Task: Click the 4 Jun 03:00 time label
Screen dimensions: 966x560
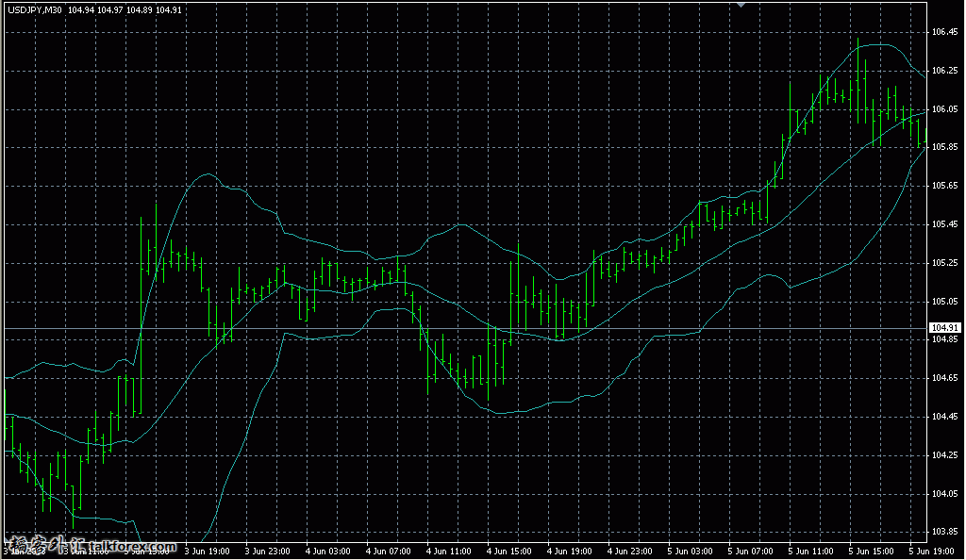Action: [x=327, y=551]
